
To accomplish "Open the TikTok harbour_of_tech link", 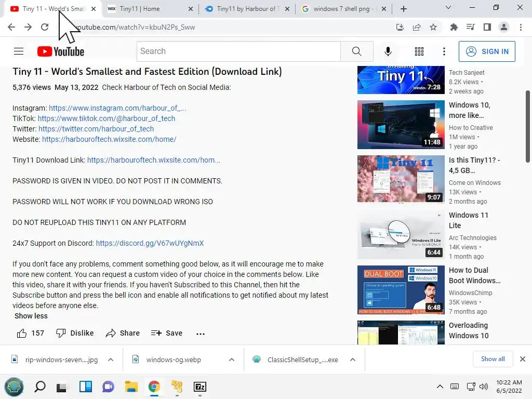I will pyautogui.click(x=106, y=118).
